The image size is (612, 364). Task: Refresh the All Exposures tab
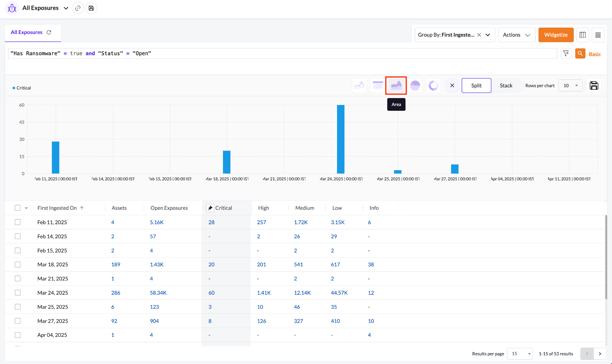click(49, 32)
